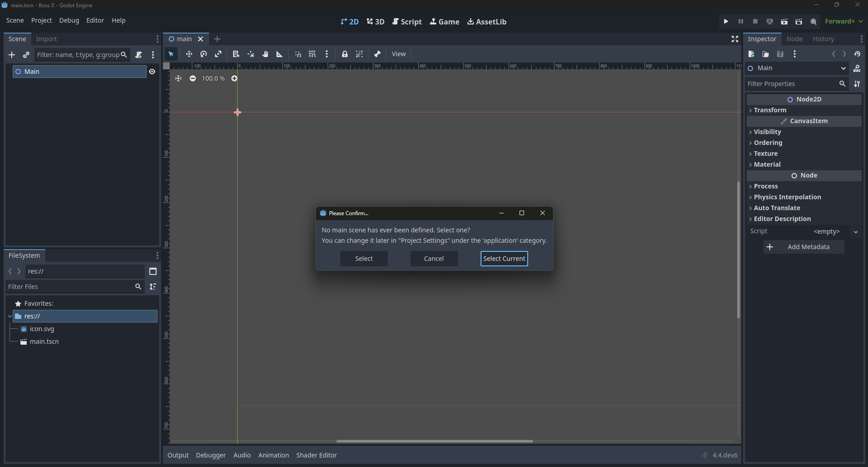Zoom in with the plus button
This screenshot has height=467, width=868.
234,78
